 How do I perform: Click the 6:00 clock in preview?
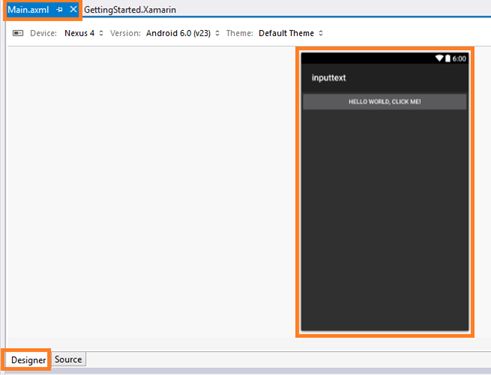[459, 59]
